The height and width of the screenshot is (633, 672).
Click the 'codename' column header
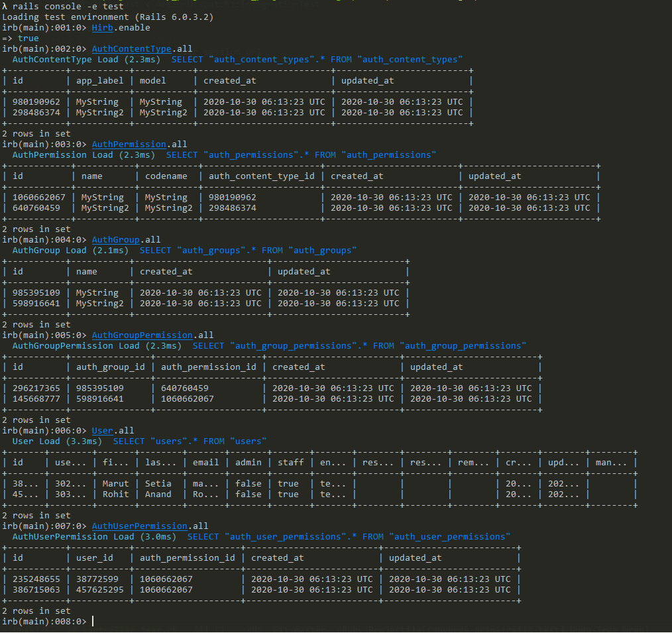(166, 176)
